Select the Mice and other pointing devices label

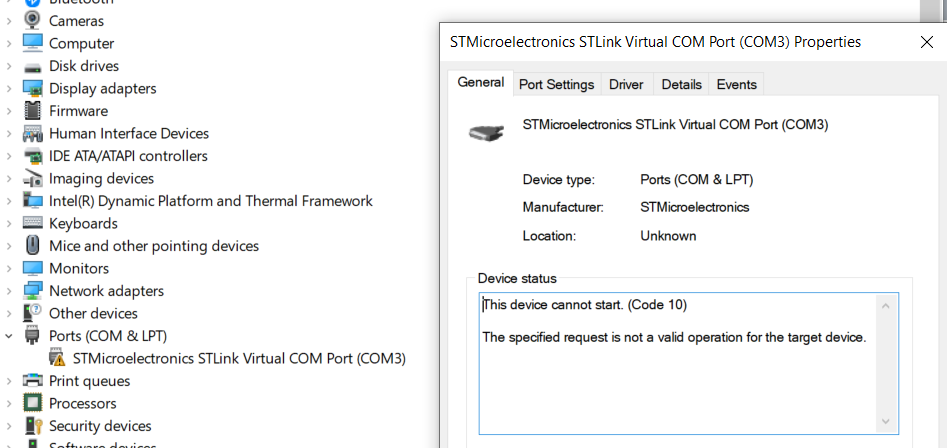click(x=154, y=246)
